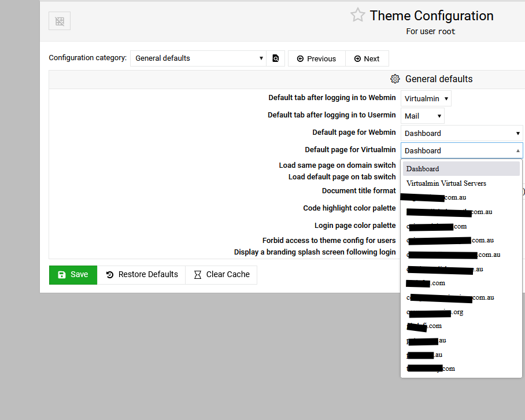Favorite Theme Configuration with the star icon
The height and width of the screenshot is (420, 525).
(357, 15)
